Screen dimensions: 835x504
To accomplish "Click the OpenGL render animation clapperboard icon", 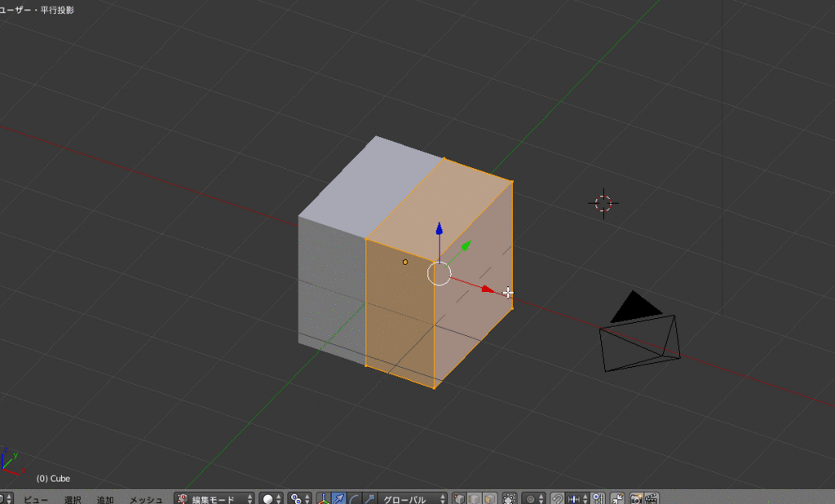I will coord(652,499).
